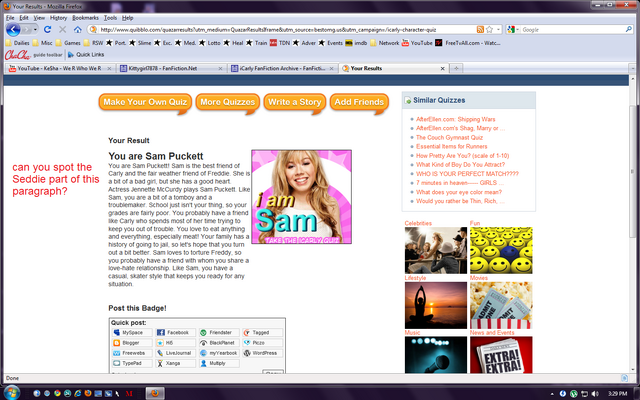Image resolution: width=640 pixels, height=400 pixels.
Task: Click the URL address bar field
Action: [x=286, y=30]
